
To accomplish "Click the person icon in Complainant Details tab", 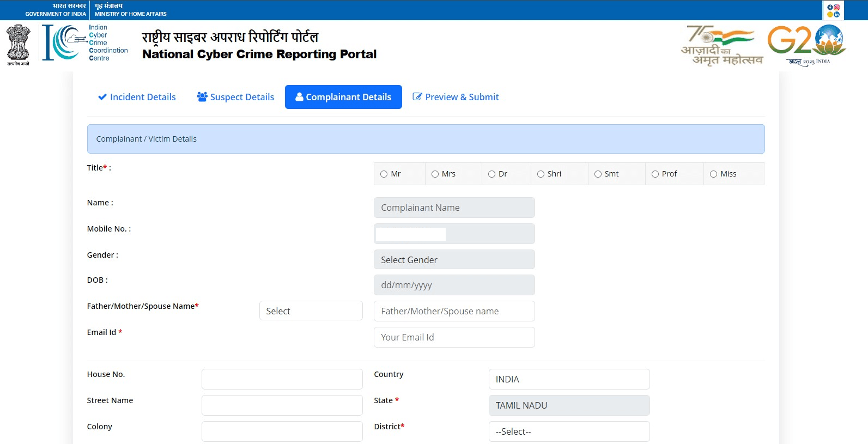I will click(x=299, y=96).
